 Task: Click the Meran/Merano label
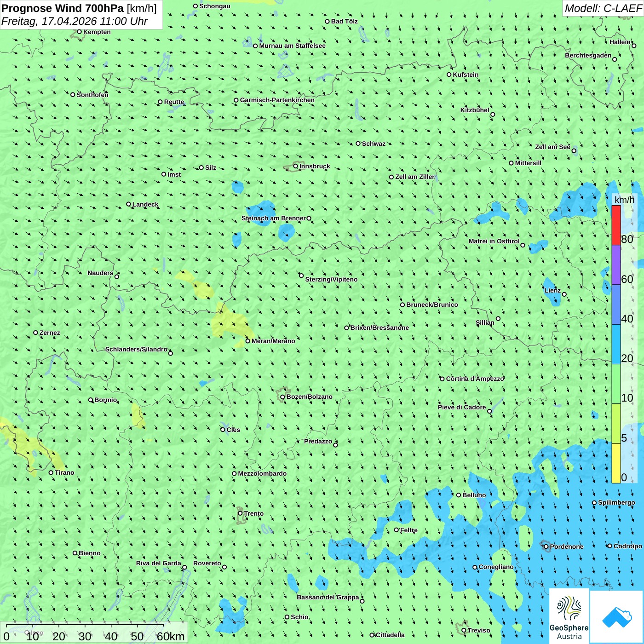click(x=273, y=341)
